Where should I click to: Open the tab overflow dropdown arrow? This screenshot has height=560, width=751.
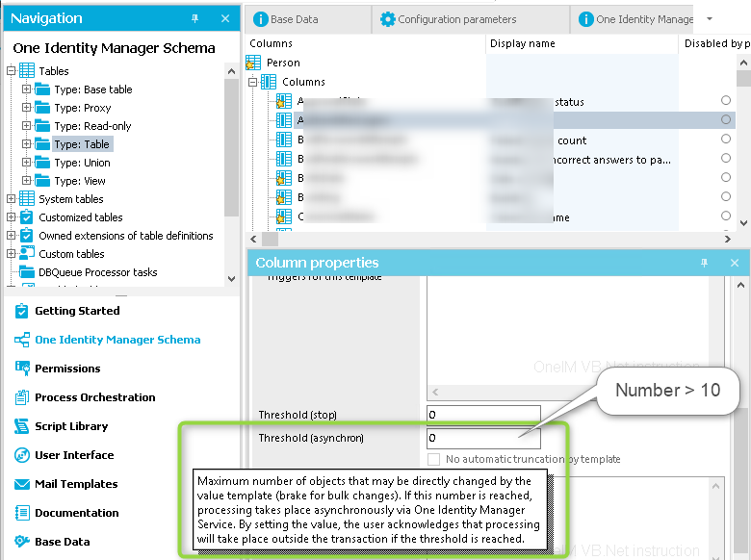[710, 19]
